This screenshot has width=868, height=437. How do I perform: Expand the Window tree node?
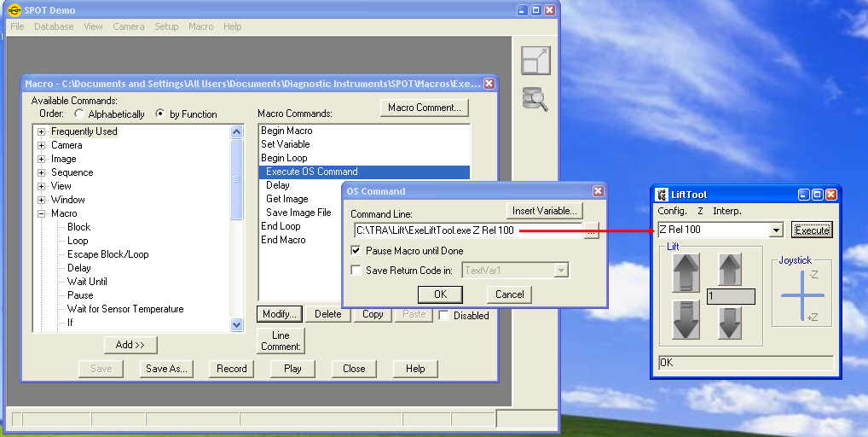click(x=41, y=200)
